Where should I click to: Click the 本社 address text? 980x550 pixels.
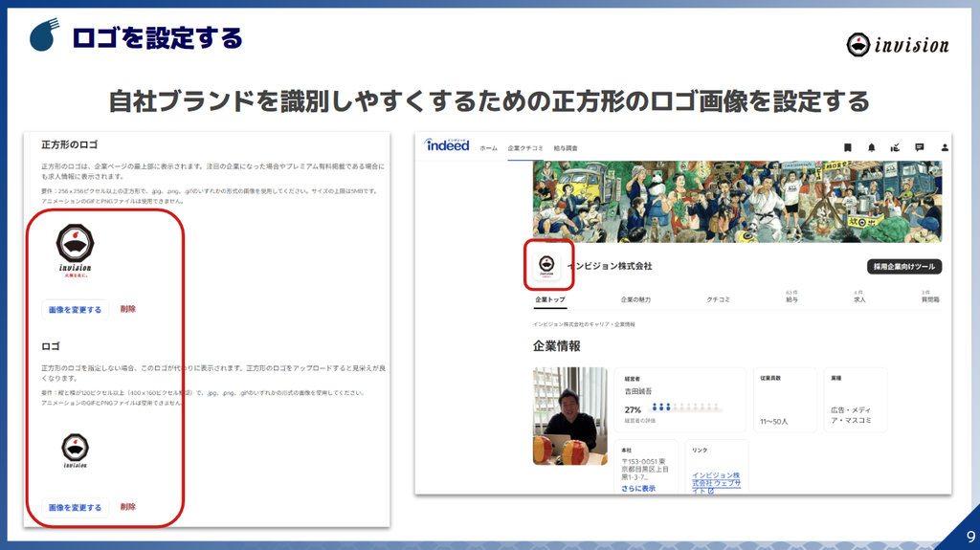click(645, 470)
